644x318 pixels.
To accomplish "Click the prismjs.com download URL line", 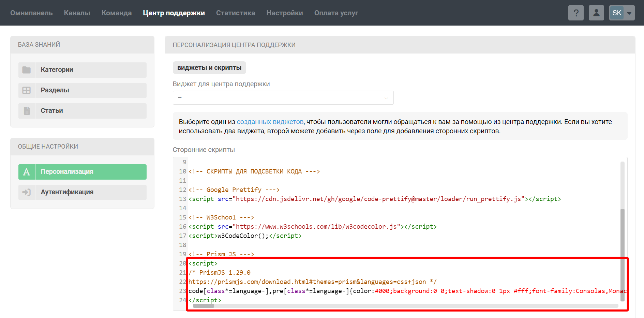I will (312, 282).
